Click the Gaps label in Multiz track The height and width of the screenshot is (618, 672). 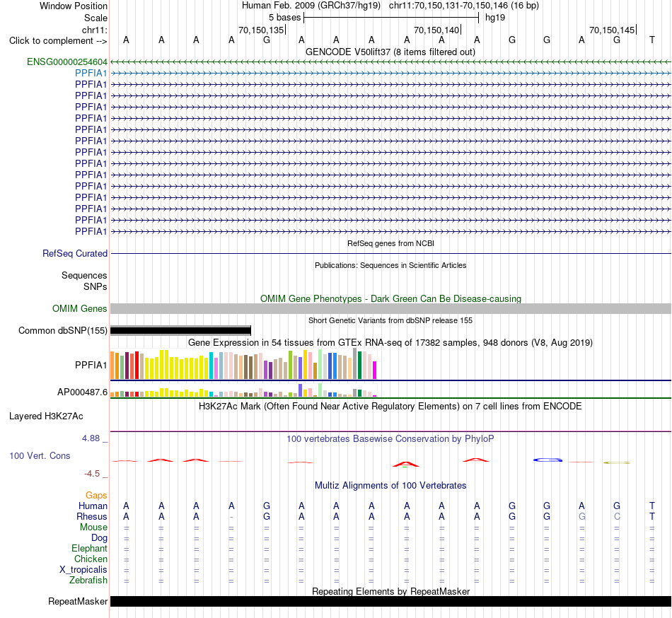(96, 496)
